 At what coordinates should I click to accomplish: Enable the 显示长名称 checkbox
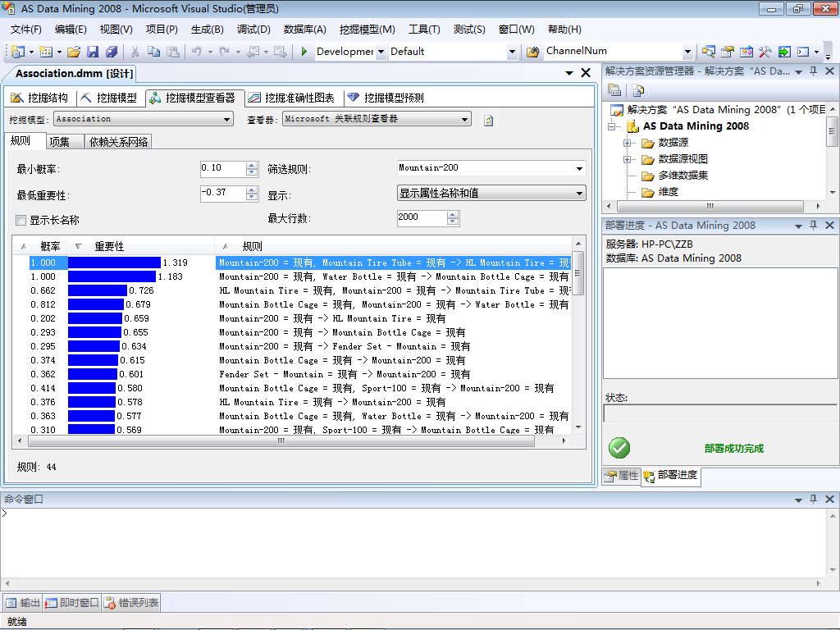(21, 220)
